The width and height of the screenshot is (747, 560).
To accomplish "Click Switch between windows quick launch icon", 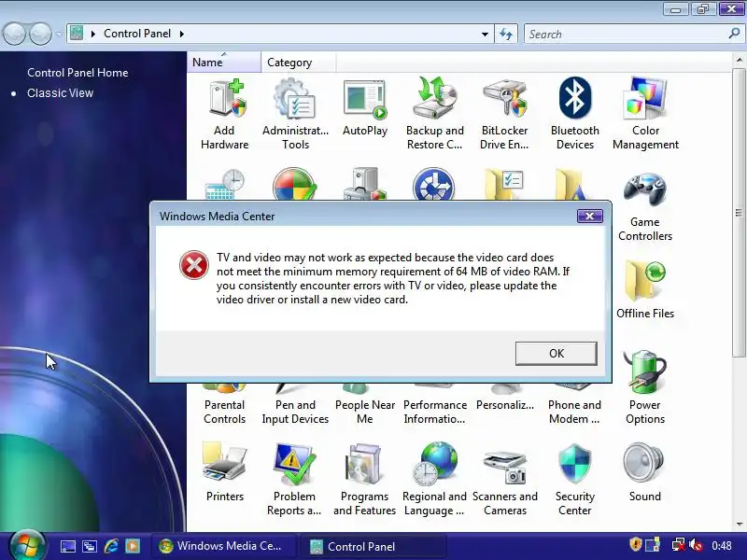I will click(x=90, y=546).
